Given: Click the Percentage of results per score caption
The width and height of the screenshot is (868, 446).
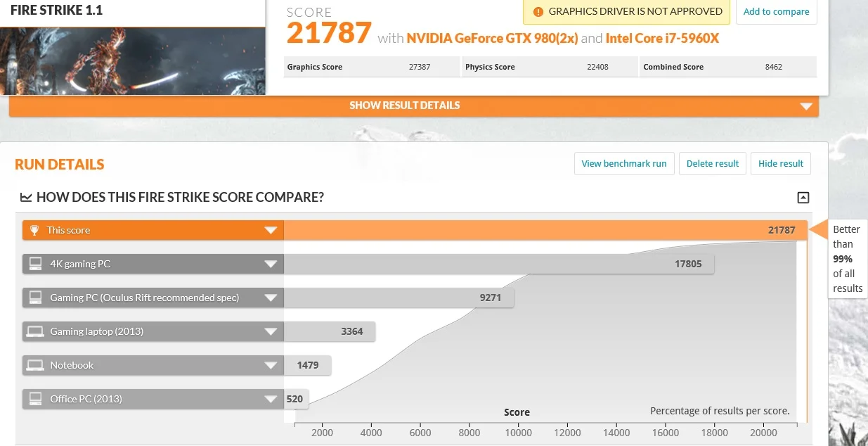Looking at the screenshot, I should pos(720,411).
